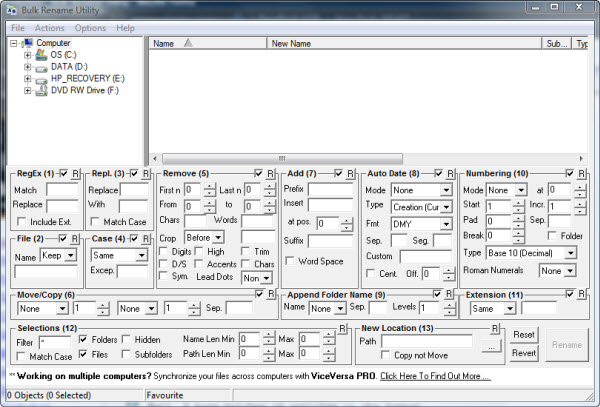Click the Reset button
The image size is (600, 407).
pyautogui.click(x=524, y=335)
